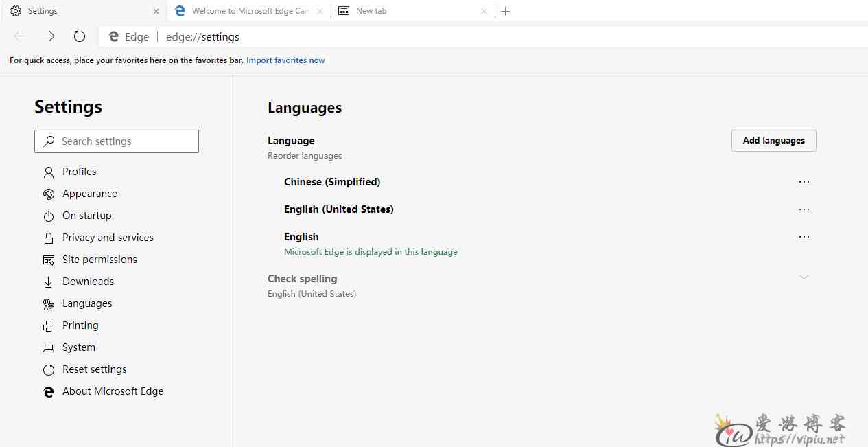Viewport: 868px width, 447px height.
Task: Close the Settings tab
Action: (156, 11)
